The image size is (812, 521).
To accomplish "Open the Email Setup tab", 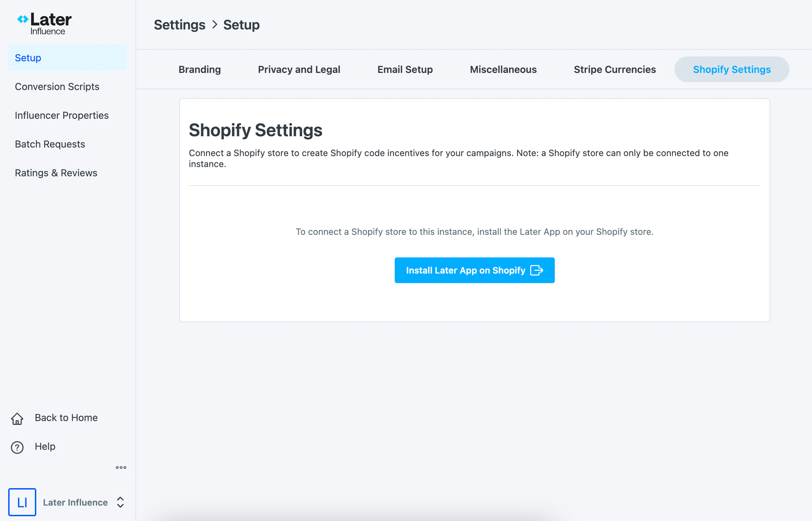I will point(405,69).
